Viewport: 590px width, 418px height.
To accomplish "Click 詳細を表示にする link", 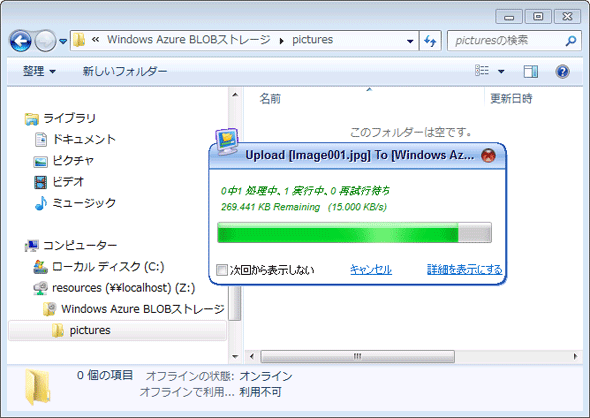I will [464, 269].
